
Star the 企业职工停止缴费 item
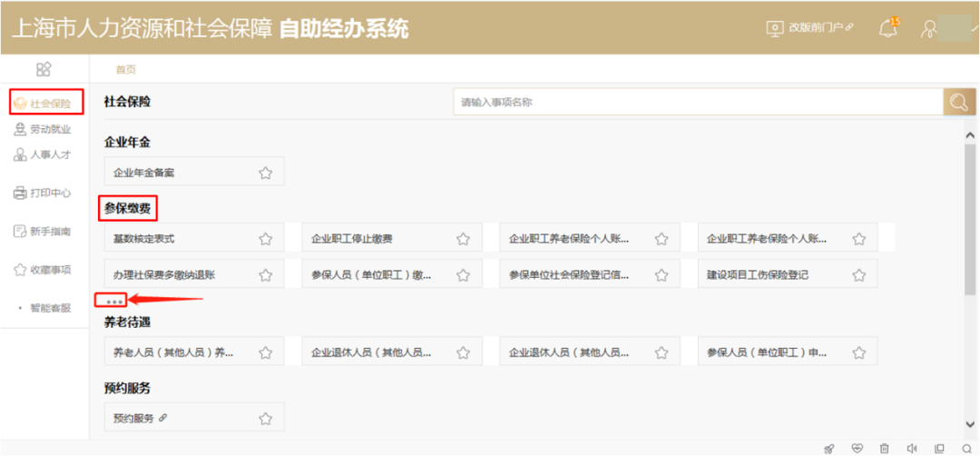(x=463, y=239)
